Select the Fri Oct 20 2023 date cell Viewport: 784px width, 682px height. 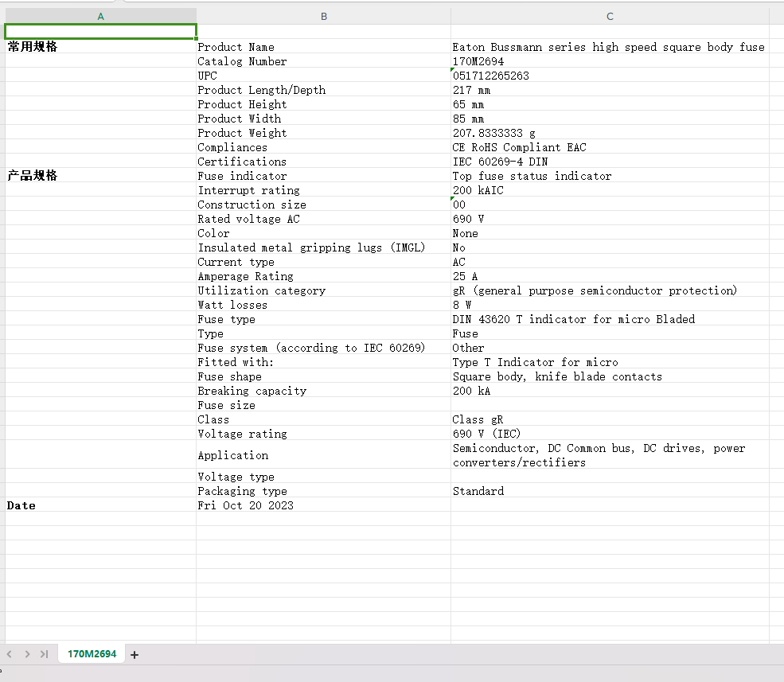(x=323, y=505)
